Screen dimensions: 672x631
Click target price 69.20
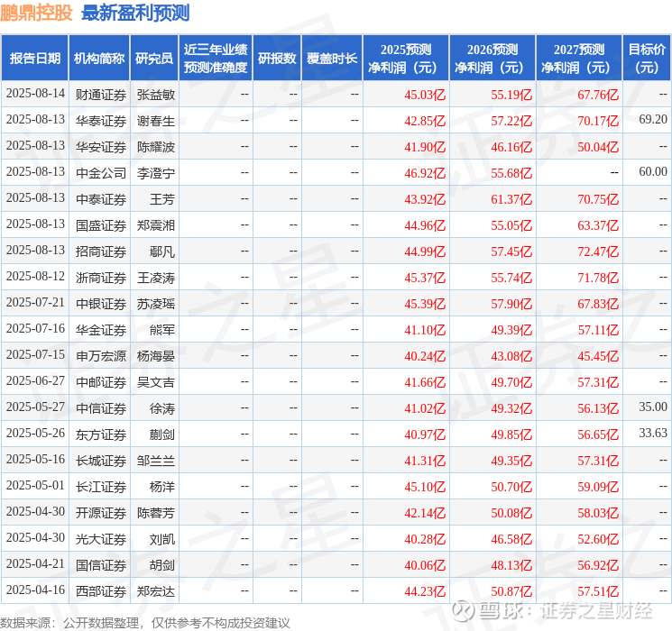(x=653, y=120)
